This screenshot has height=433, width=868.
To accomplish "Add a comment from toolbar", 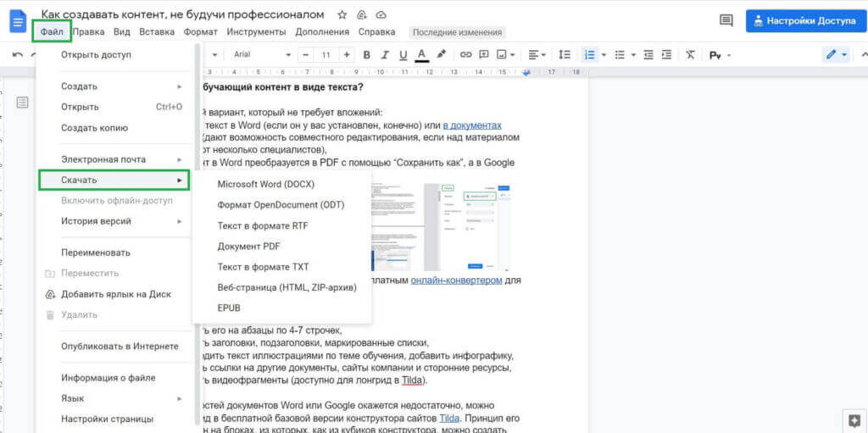I will point(484,55).
